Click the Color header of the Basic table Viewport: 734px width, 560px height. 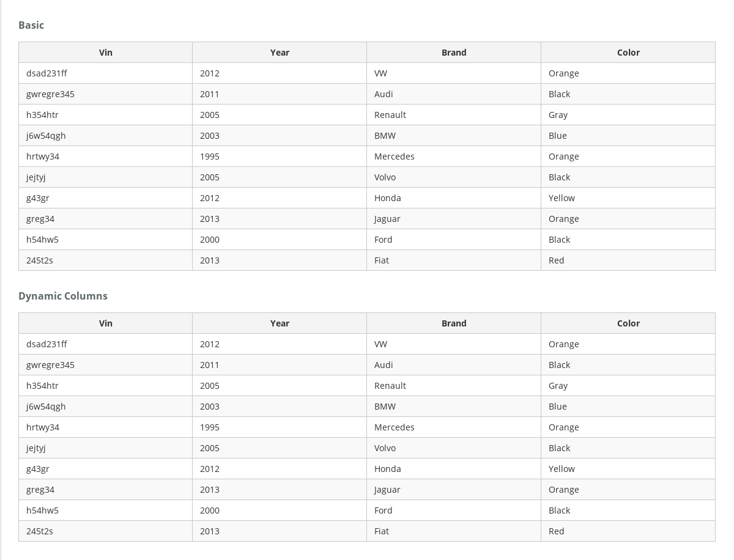point(628,52)
